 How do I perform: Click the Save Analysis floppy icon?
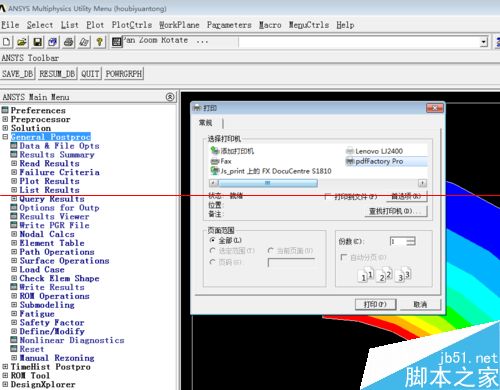[x=37, y=42]
